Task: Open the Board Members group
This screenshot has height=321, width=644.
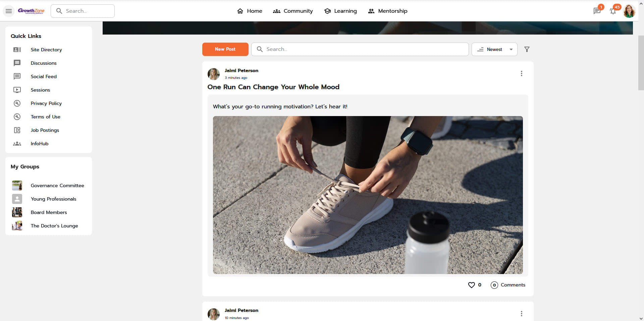Action: click(x=49, y=212)
